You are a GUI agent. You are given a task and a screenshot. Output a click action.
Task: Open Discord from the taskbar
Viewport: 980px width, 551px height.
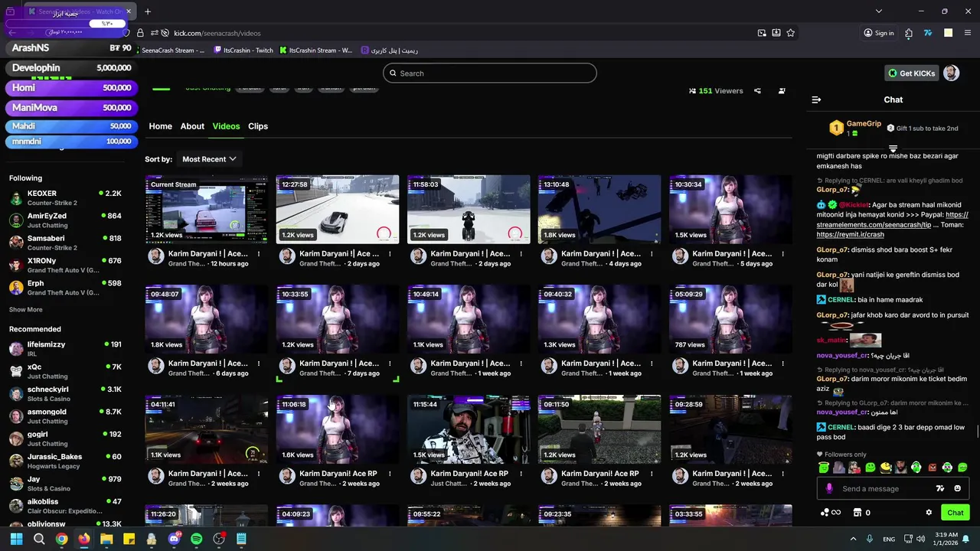[174, 539]
